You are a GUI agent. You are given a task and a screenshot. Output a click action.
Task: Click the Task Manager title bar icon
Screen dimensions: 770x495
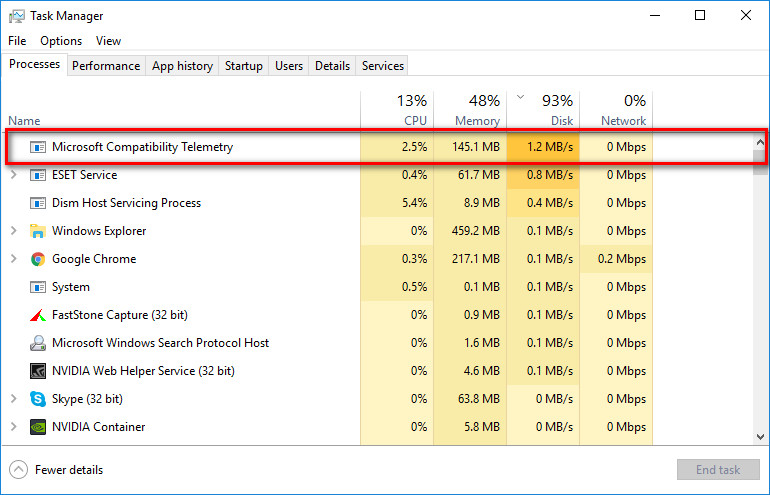17,16
